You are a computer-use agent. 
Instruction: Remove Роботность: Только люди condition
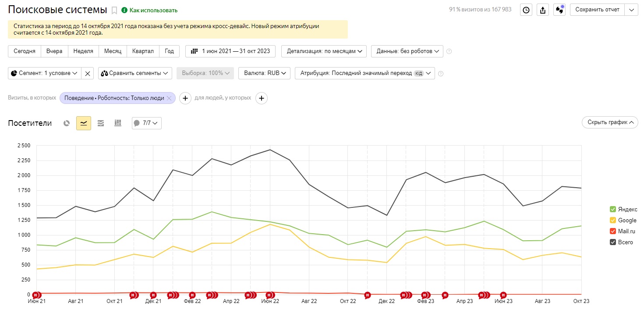(x=169, y=98)
